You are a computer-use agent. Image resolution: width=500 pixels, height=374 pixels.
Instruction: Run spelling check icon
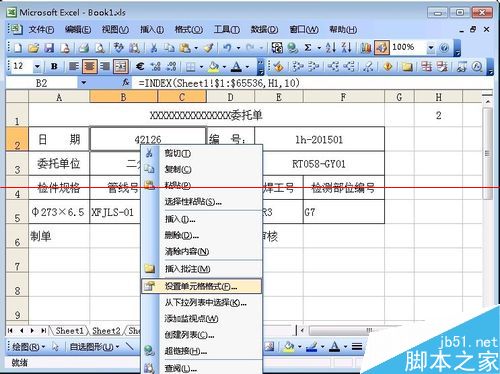119,48
